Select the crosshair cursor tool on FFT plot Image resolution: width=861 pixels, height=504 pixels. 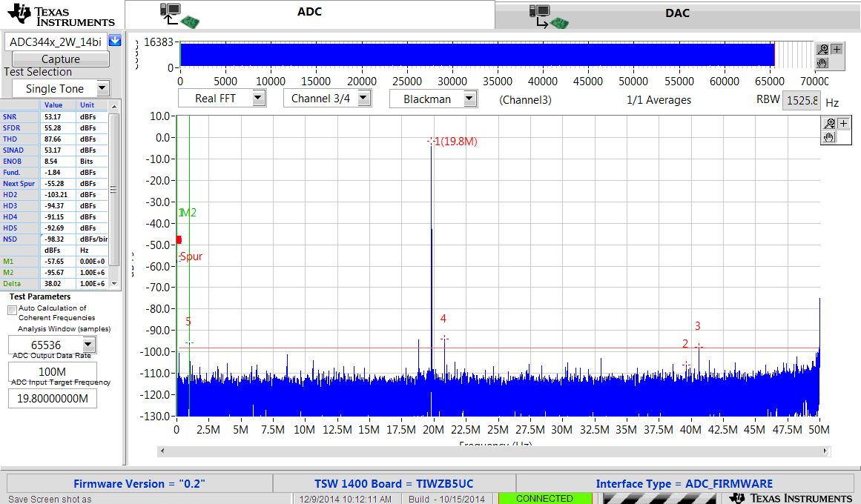pyautogui.click(x=843, y=124)
